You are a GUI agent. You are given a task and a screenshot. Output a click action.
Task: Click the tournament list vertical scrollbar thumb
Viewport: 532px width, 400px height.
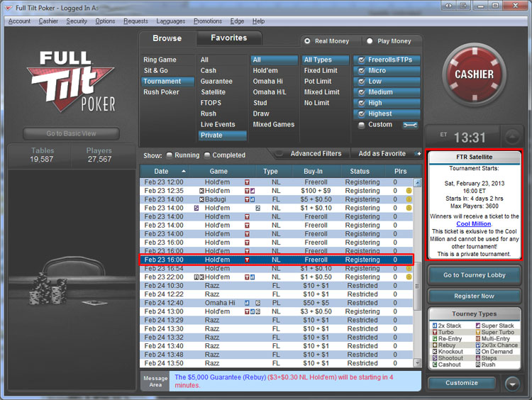point(418,286)
